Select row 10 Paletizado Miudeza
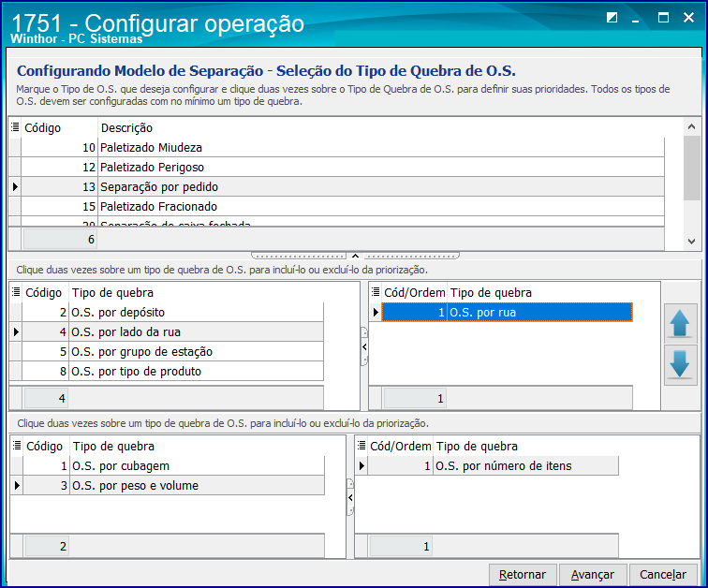The height and width of the screenshot is (588, 708). [x=343, y=148]
